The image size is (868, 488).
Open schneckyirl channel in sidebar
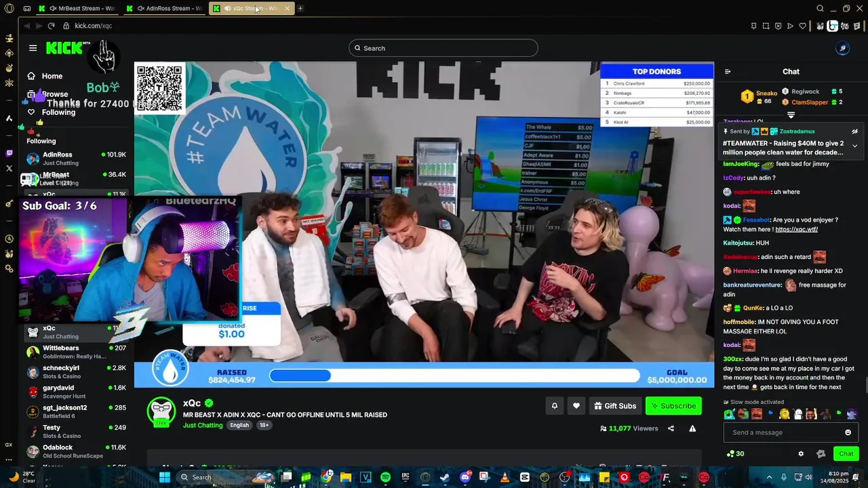[77, 371]
